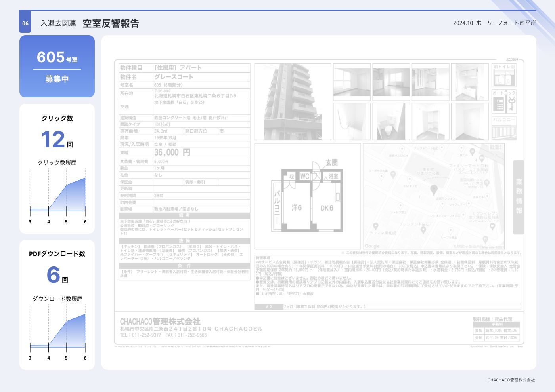Click the Google logo on the map
Viewport: 555px width, 392px height.
click(x=372, y=246)
